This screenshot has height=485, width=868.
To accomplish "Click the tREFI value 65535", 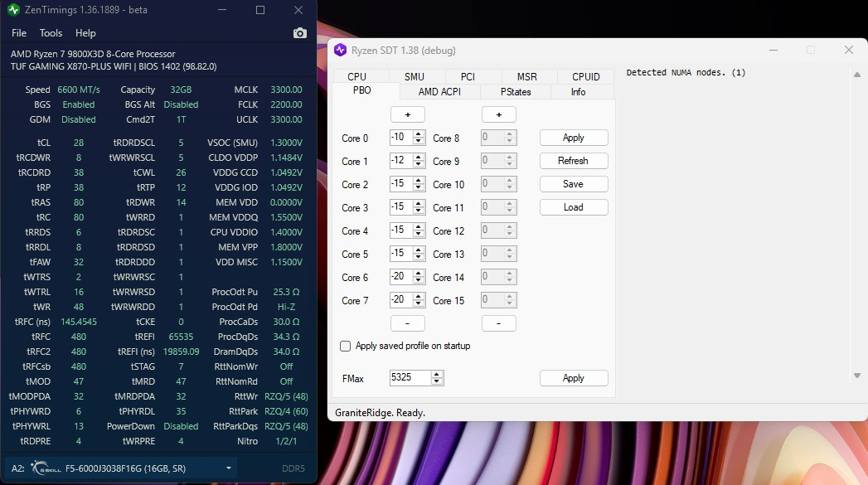I will (181, 337).
